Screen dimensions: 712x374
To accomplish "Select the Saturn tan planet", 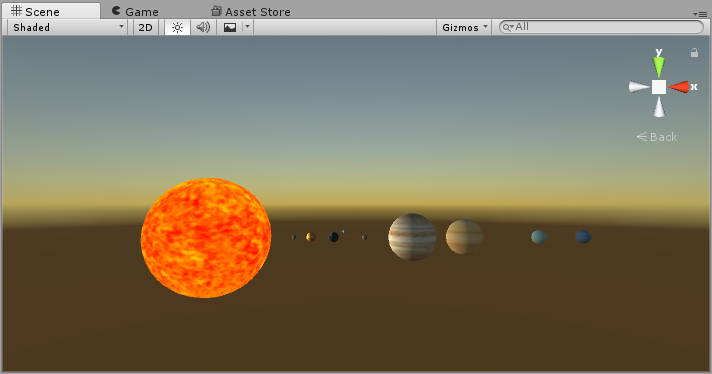I will coord(464,237).
